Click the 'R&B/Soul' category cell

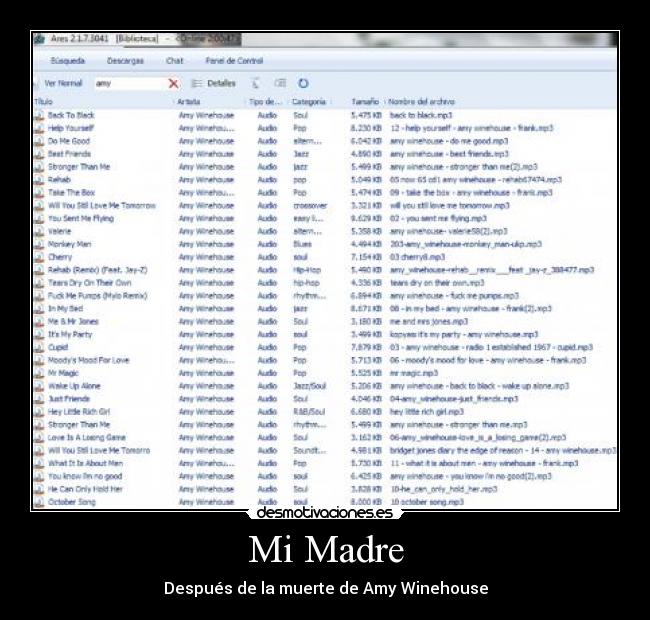309,412
